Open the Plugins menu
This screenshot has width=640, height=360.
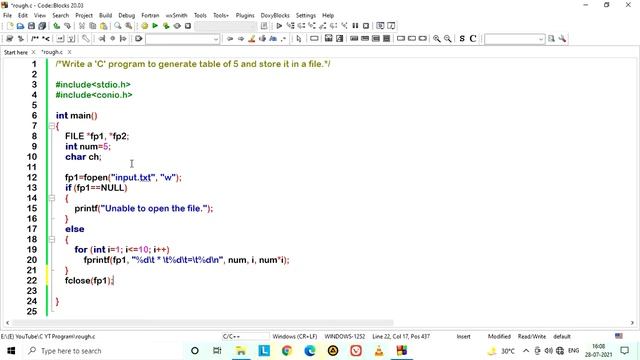(245, 15)
